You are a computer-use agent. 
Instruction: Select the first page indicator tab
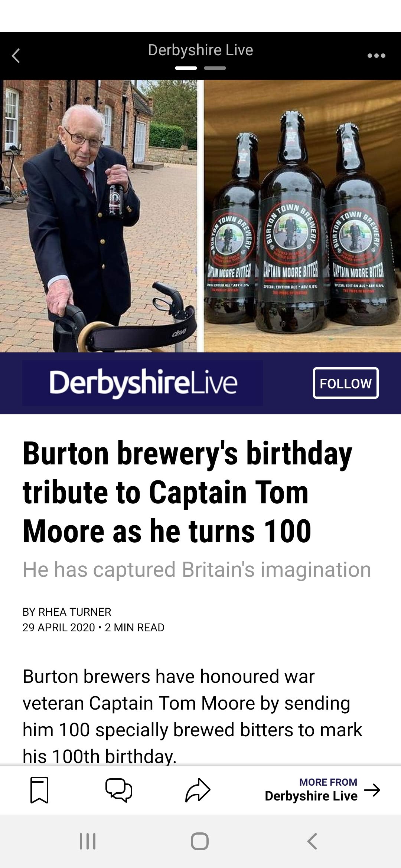186,68
